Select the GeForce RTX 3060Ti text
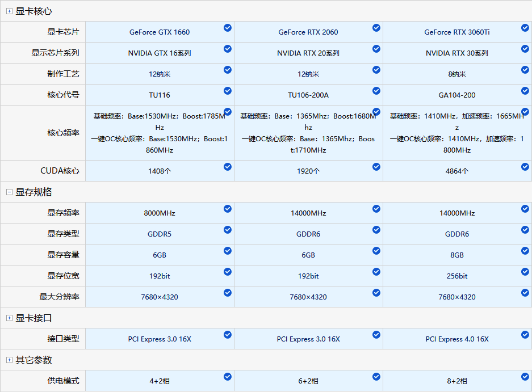Screen dimensions: 532x392 point(457,32)
